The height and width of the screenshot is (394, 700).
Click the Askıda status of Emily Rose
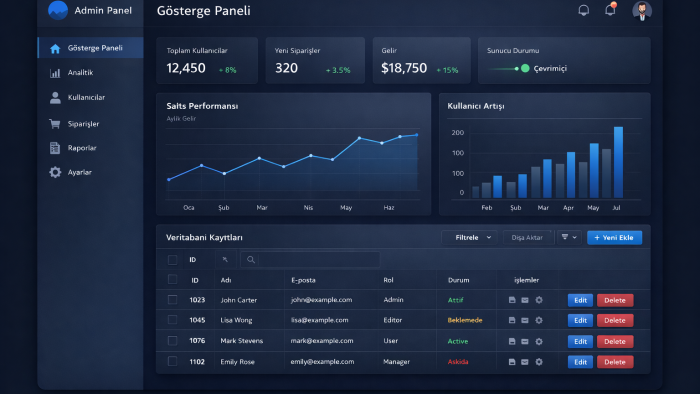click(x=458, y=362)
